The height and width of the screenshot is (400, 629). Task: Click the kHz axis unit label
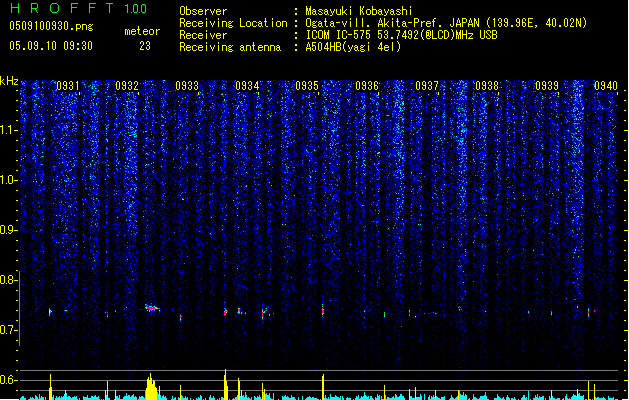coord(9,81)
